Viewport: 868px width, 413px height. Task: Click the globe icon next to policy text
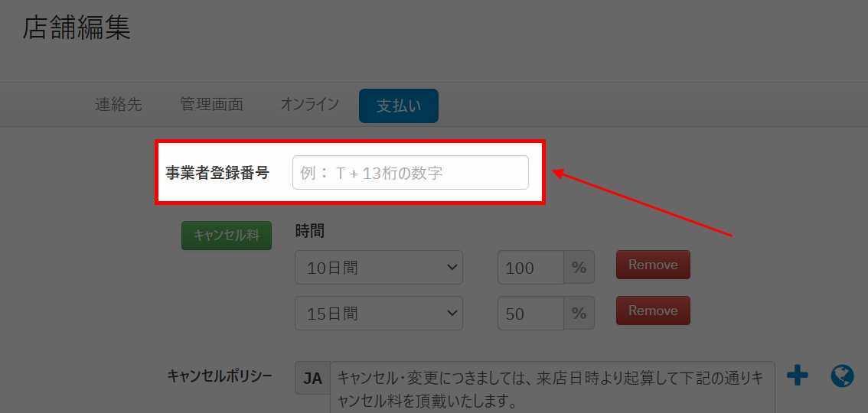point(842,376)
